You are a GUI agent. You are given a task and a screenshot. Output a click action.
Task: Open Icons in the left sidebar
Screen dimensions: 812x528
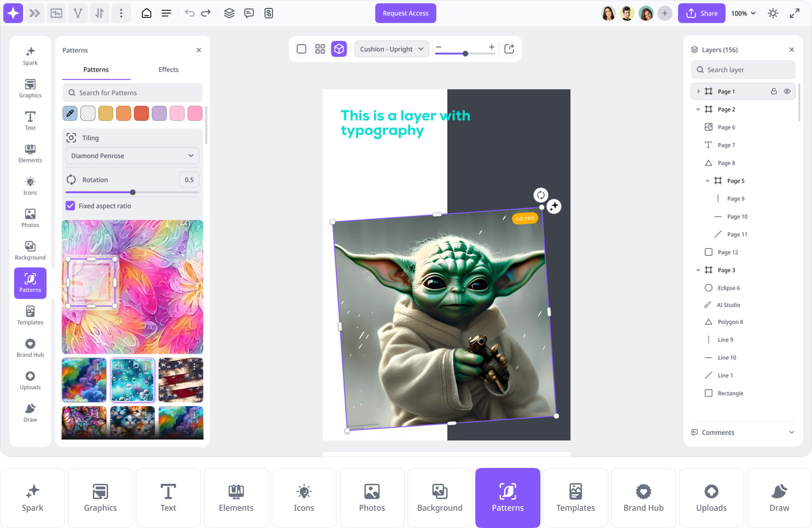[x=30, y=186]
